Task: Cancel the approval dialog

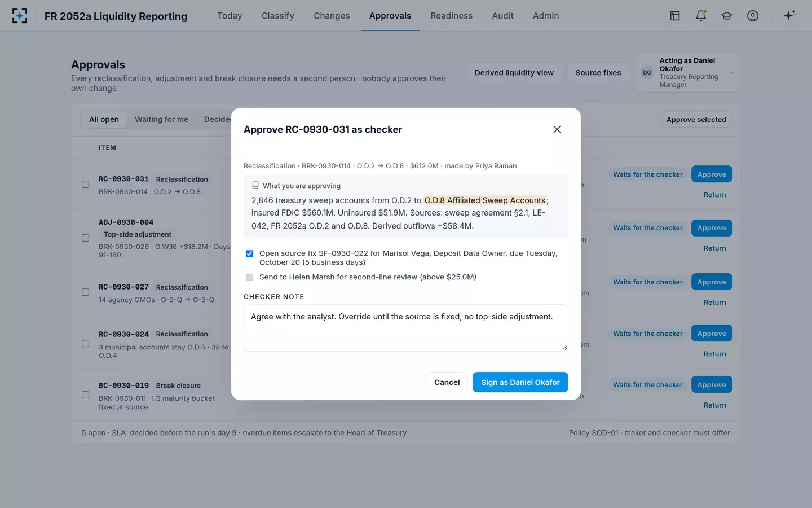Action: click(x=447, y=382)
